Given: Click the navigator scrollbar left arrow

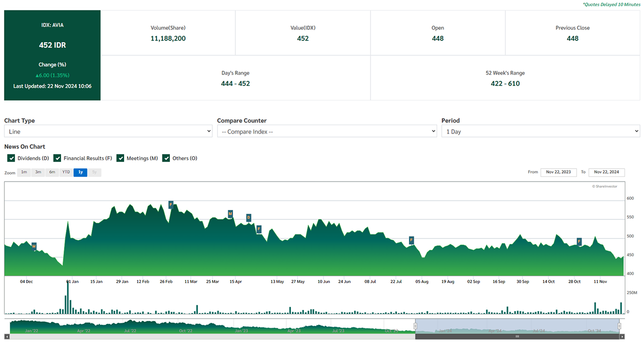Looking at the screenshot, I should 7,337.
